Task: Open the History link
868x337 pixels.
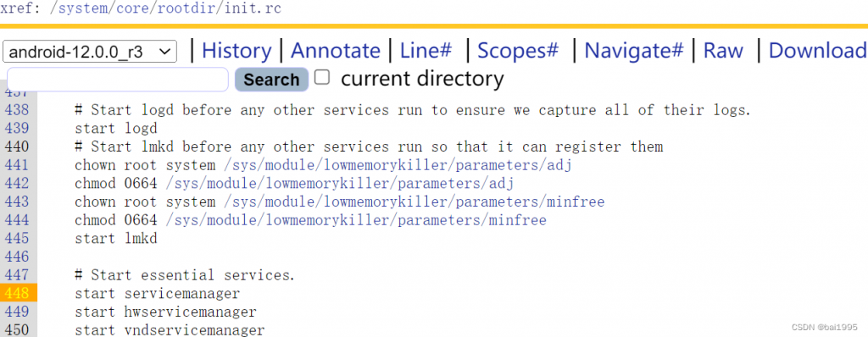Action: tap(236, 50)
